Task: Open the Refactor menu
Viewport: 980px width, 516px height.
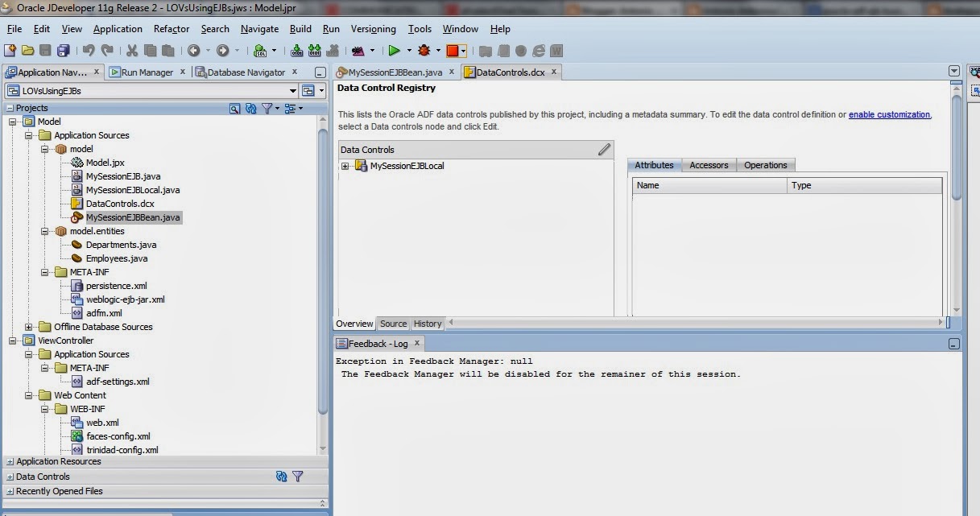Action: point(172,29)
